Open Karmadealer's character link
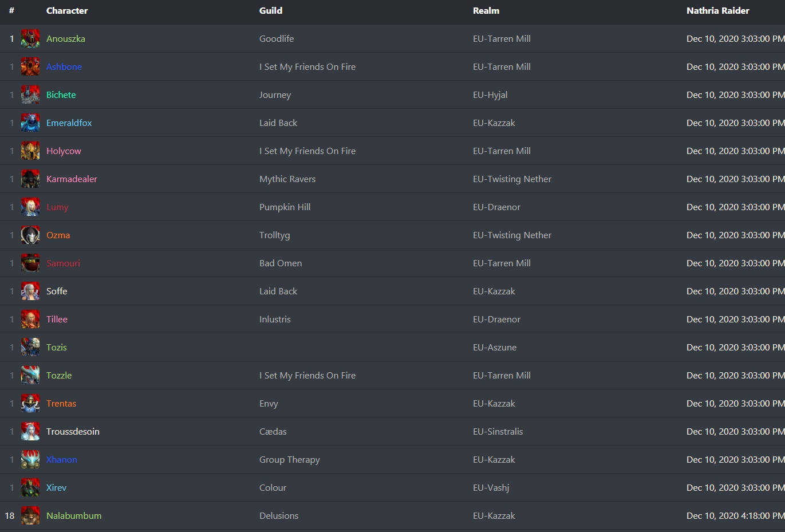Image resolution: width=785 pixels, height=532 pixels. pos(72,179)
